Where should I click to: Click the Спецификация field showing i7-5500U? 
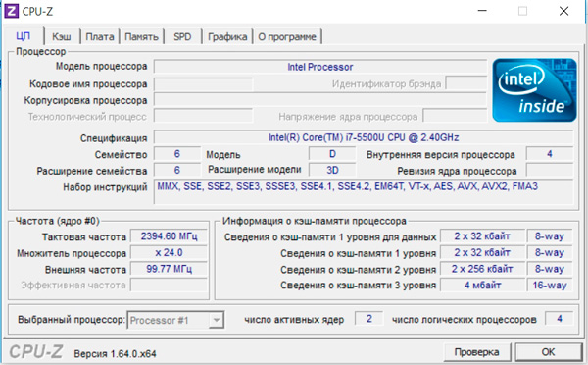(x=364, y=137)
